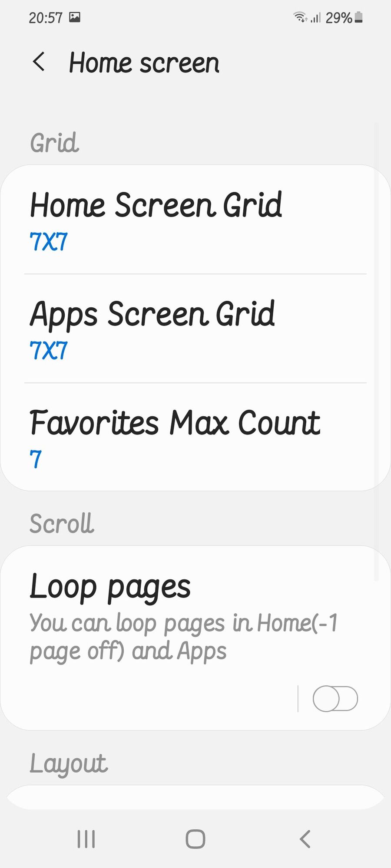Tap the cellular signal bars icon
This screenshot has height=868, width=391.
pyautogui.click(x=315, y=18)
